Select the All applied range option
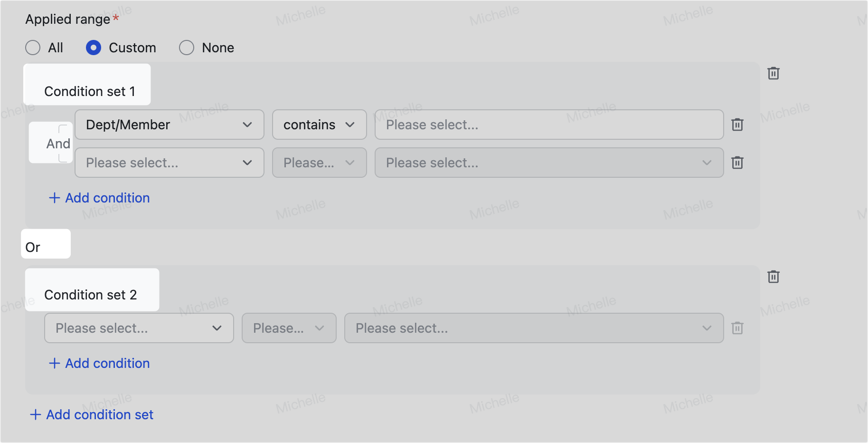Viewport: 868px width, 443px height. [33, 48]
